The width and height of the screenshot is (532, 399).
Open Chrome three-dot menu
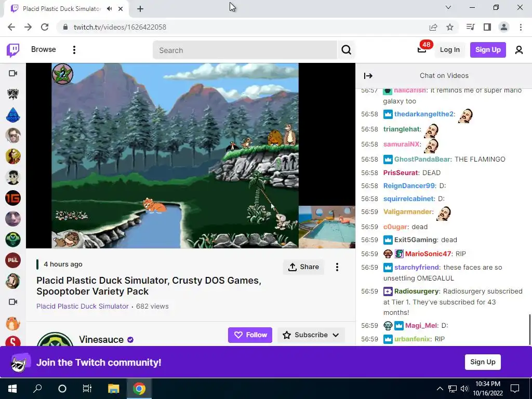click(521, 27)
